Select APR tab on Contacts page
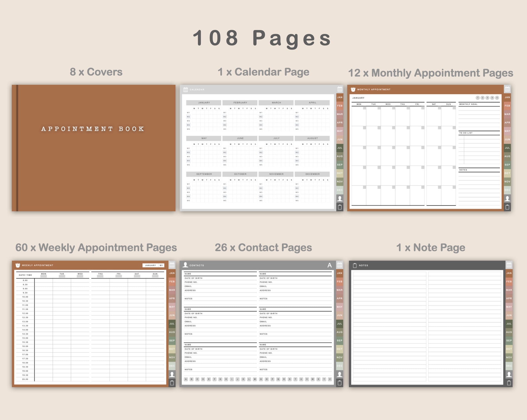Image resolution: width=527 pixels, height=420 pixels. pyautogui.click(x=340, y=298)
